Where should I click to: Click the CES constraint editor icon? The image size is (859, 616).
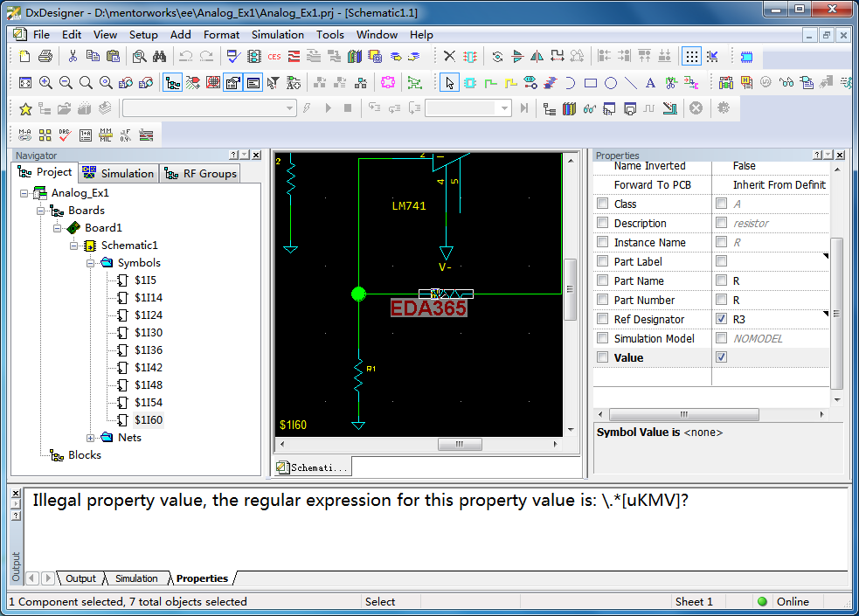click(x=274, y=57)
